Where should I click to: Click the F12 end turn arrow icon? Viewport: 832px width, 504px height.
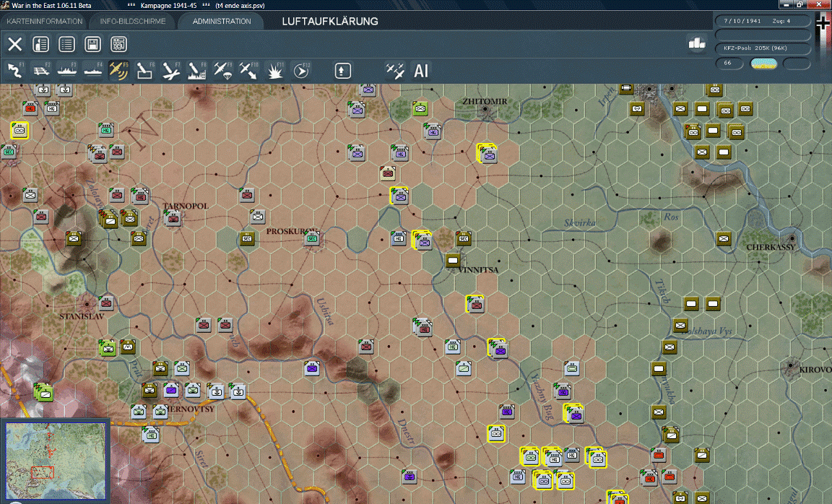pyautogui.click(x=301, y=71)
